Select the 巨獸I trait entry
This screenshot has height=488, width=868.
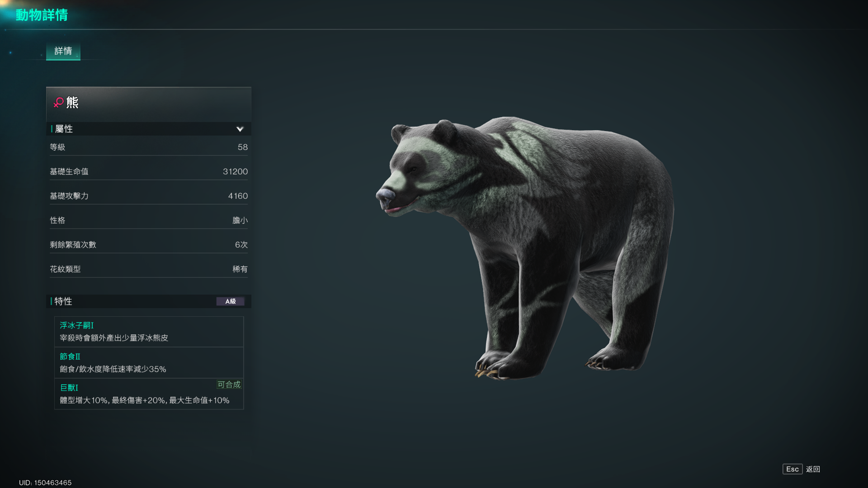coord(149,394)
